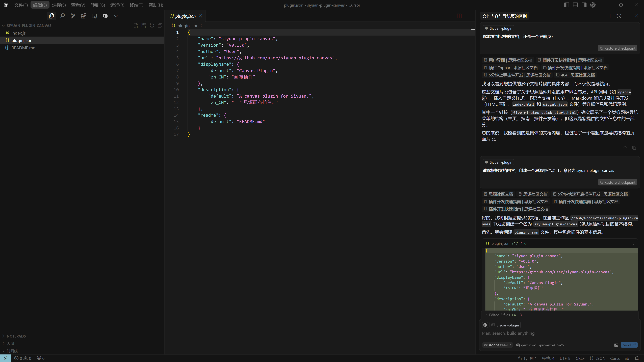
Task: Open the gemini-2.5-pro-exp-03-25 model selector
Action: coord(542,345)
